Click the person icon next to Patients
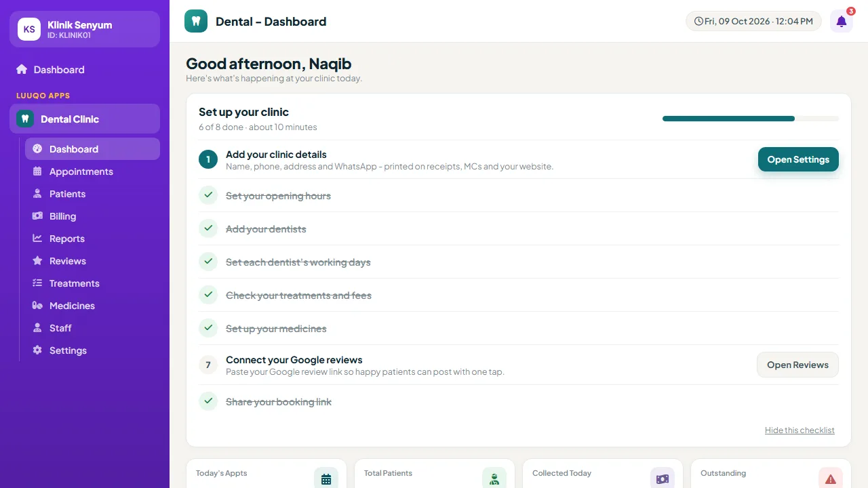868x488 pixels. pos(37,194)
